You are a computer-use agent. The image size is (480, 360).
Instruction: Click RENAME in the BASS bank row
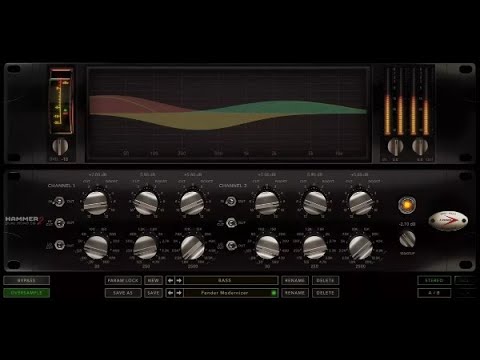click(x=295, y=280)
